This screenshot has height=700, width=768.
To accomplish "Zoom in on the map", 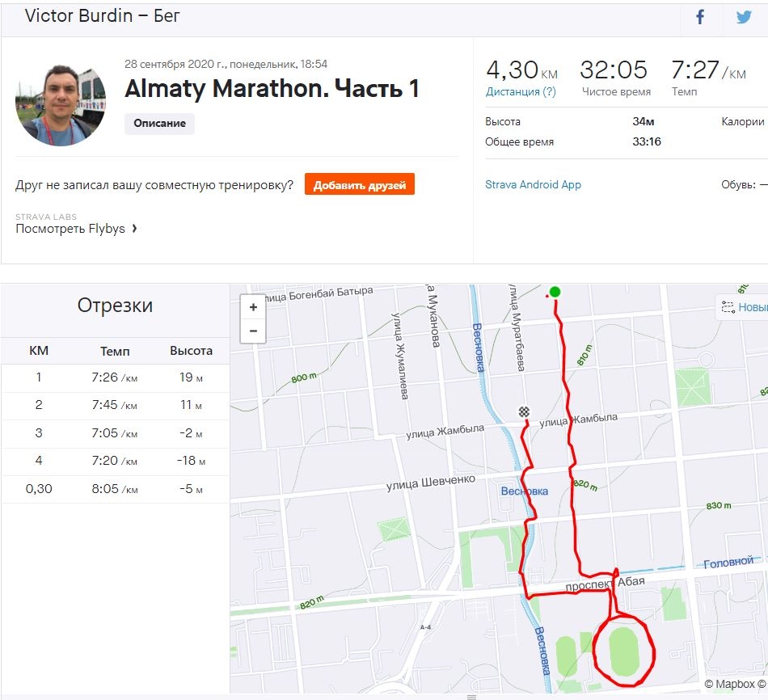I will tap(253, 307).
